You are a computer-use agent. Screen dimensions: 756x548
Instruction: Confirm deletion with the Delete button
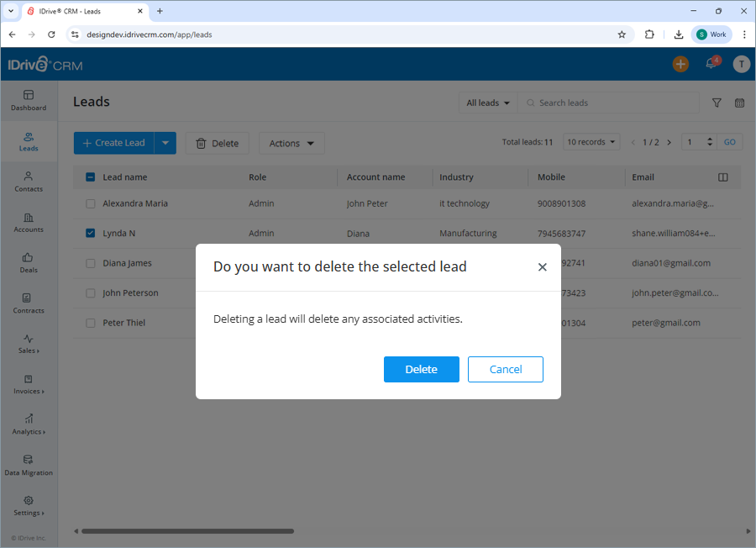pos(421,369)
